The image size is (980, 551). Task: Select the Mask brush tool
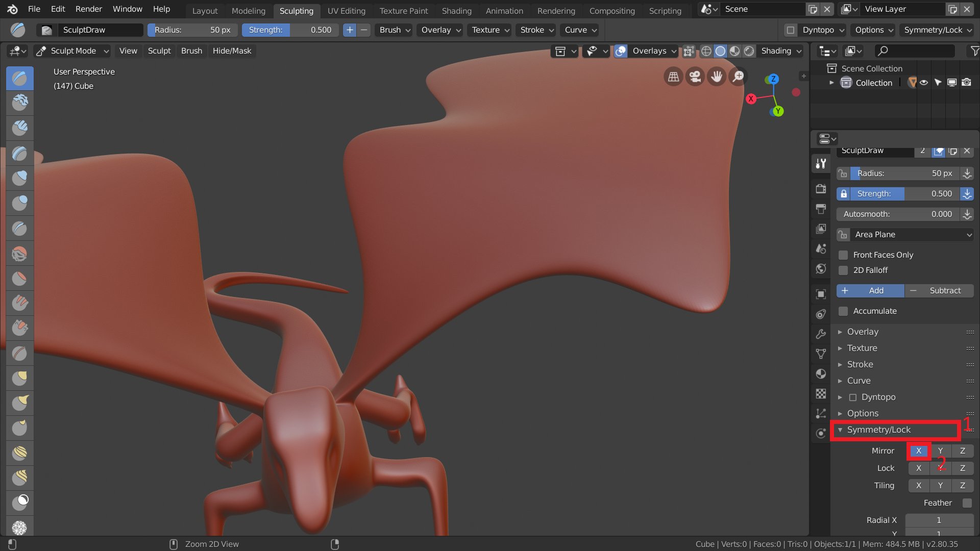(x=20, y=502)
